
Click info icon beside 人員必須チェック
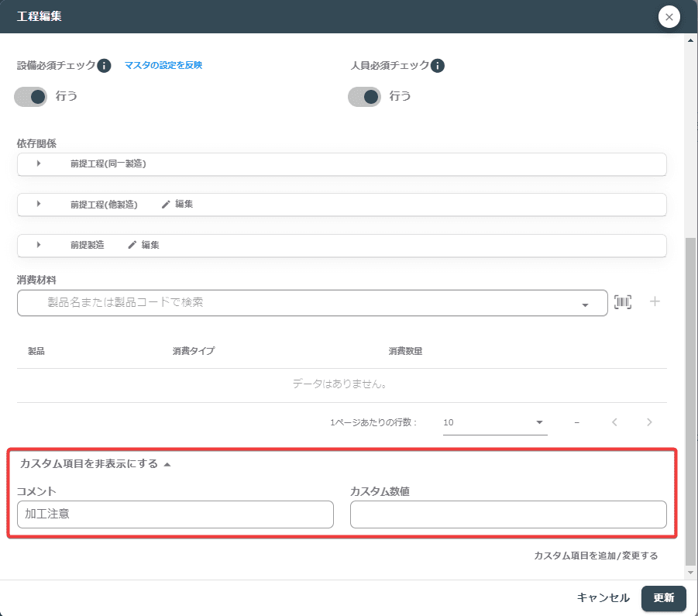point(438,65)
